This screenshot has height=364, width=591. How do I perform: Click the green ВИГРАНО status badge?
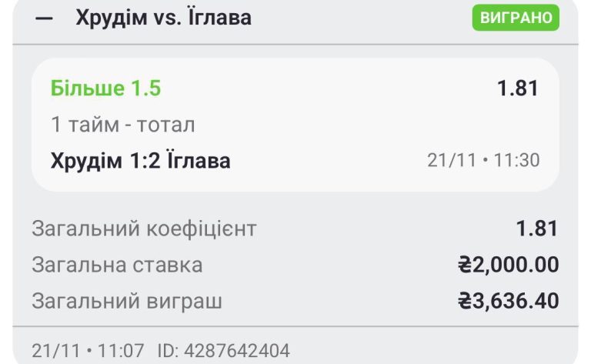pyautogui.click(x=515, y=18)
